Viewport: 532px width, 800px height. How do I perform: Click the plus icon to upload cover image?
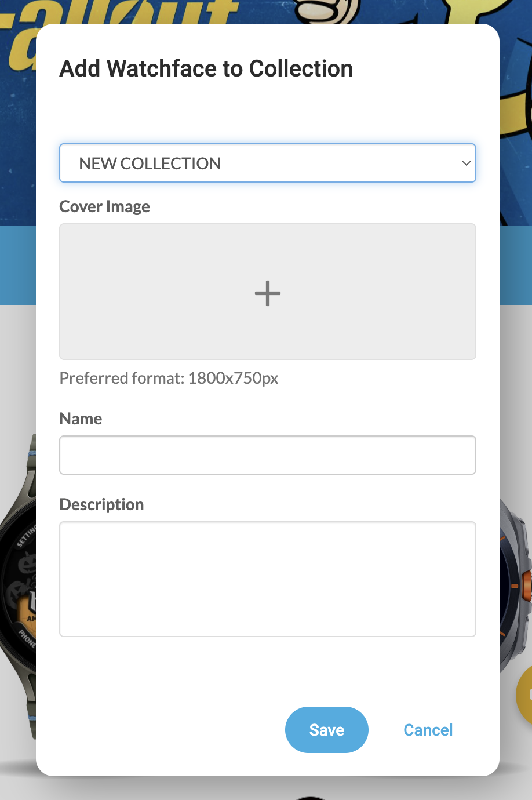tap(268, 293)
